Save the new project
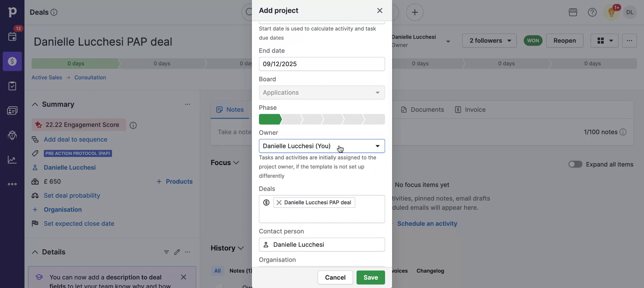644x288 pixels. coord(370,278)
